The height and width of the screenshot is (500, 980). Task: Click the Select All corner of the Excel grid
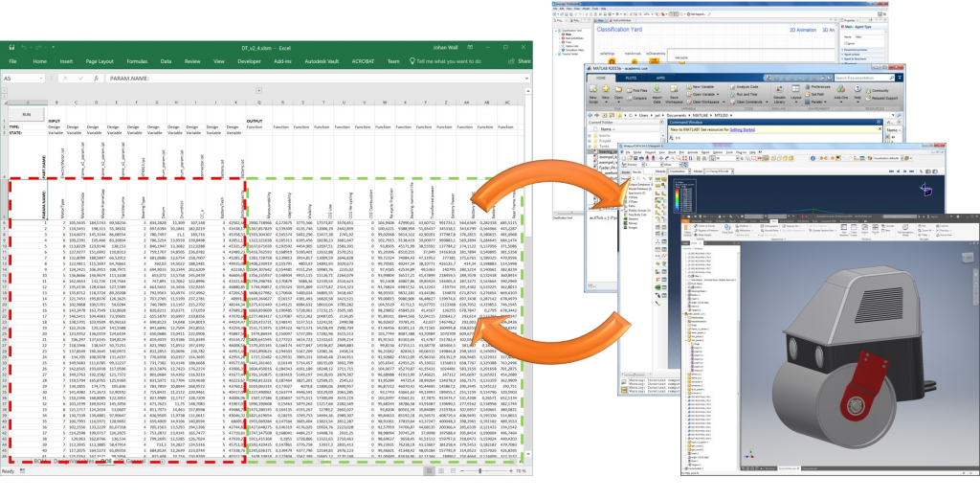pyautogui.click(x=5, y=102)
